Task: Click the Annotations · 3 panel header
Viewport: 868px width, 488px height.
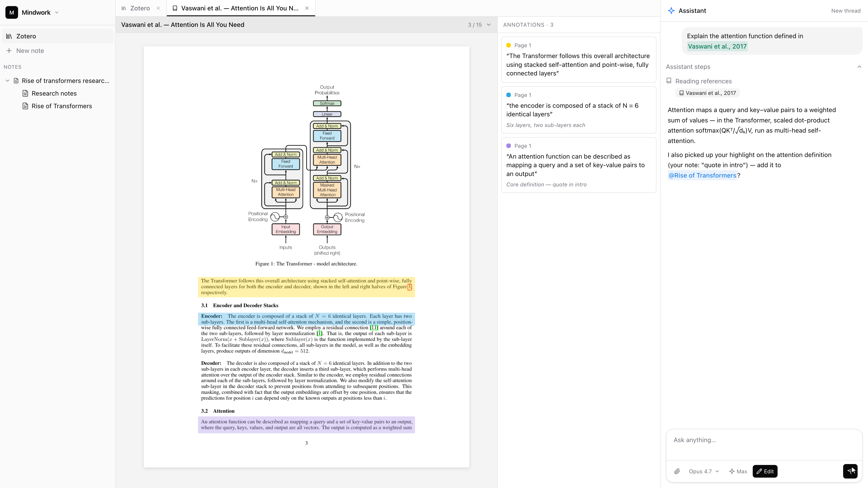Action: tap(528, 25)
